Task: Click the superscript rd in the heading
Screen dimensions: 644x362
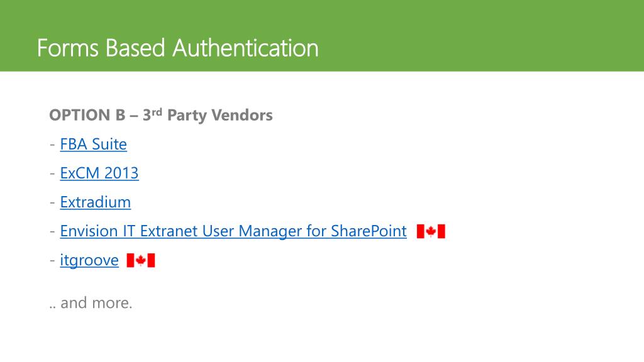Action: pyautogui.click(x=158, y=112)
